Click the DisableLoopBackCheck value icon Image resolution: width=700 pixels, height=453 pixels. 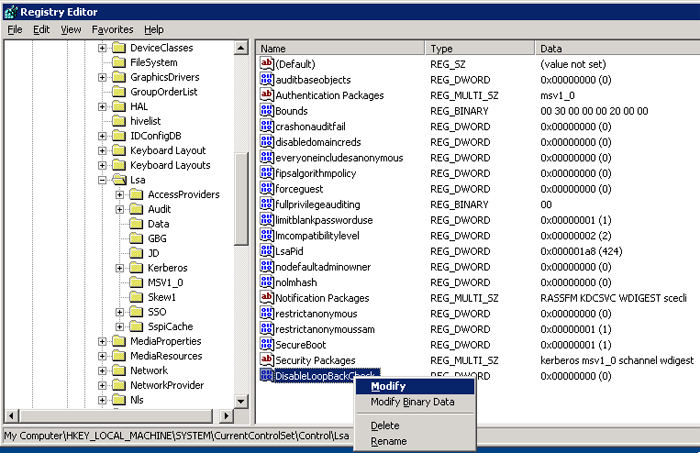(x=267, y=376)
